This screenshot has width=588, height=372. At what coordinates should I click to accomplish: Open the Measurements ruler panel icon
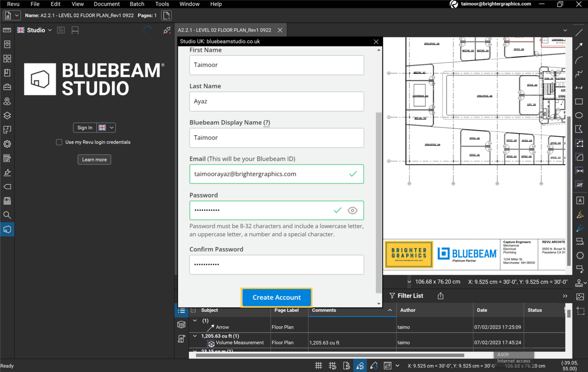point(7,30)
